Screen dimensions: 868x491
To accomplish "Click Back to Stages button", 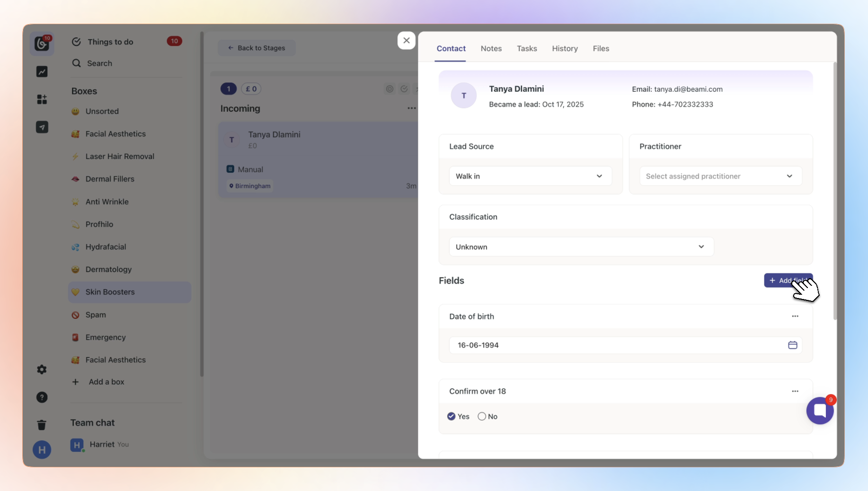I will (x=257, y=48).
